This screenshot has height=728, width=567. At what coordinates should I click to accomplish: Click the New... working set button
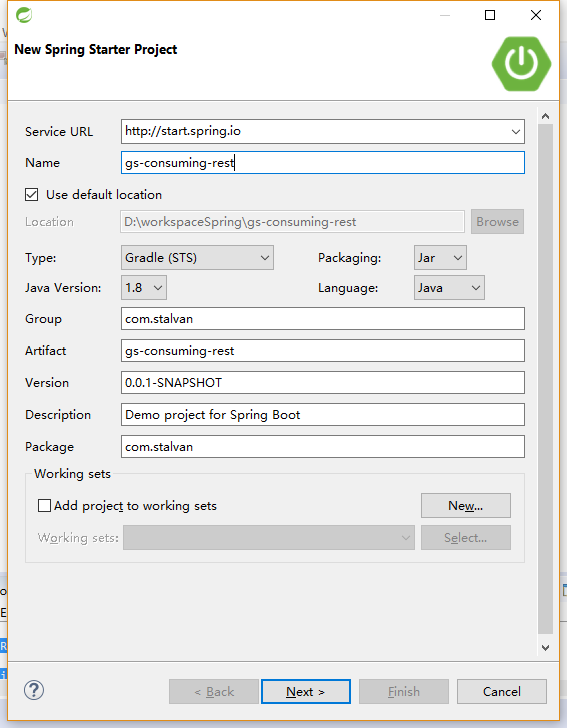(466, 506)
